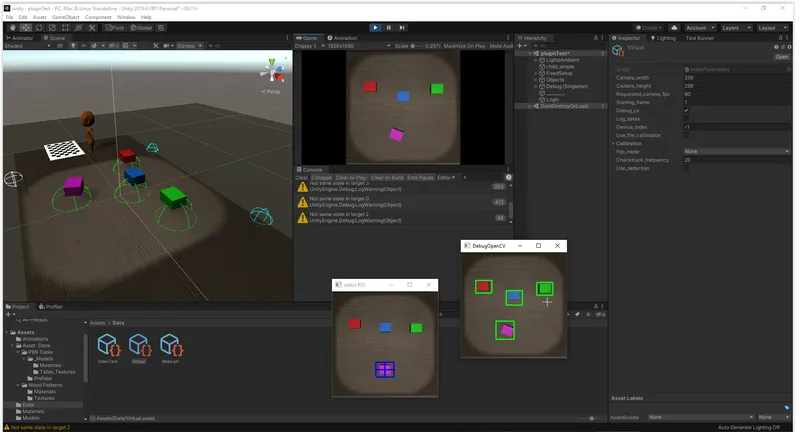Image resolution: width=800 pixels, height=432 pixels.
Task: Open the Layout dropdown
Action: (772, 28)
